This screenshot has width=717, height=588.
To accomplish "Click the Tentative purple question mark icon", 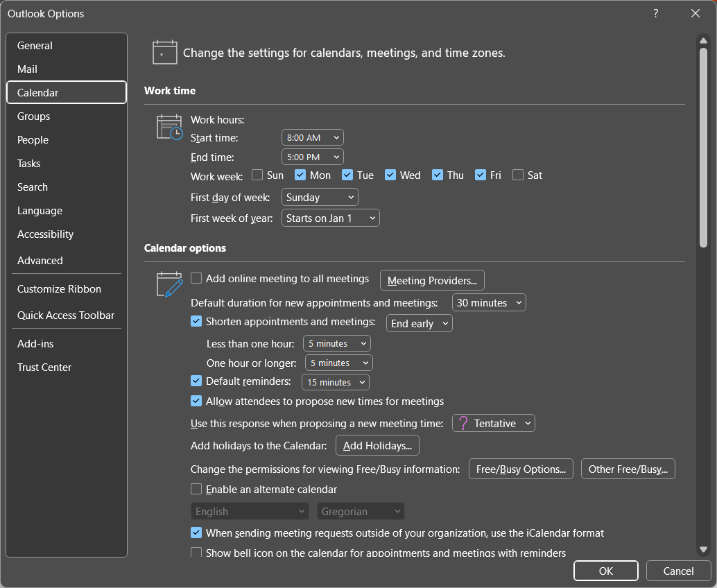I will [463, 423].
